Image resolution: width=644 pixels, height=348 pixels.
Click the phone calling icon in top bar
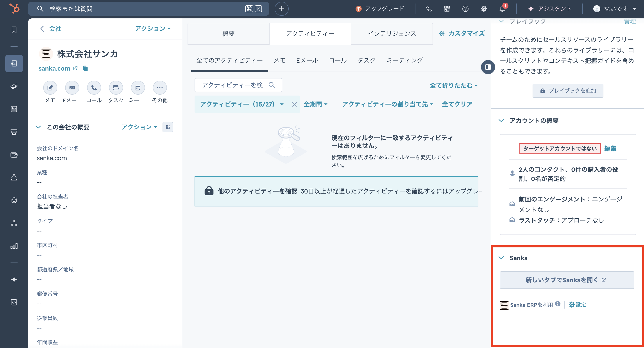pyautogui.click(x=429, y=9)
